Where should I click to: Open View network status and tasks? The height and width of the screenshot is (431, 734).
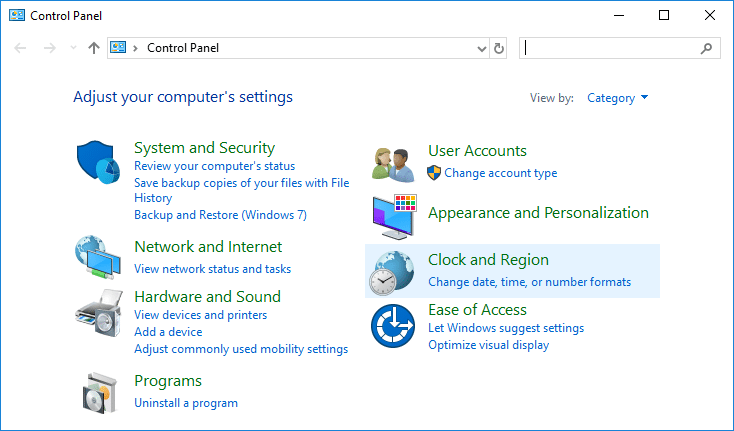point(212,269)
